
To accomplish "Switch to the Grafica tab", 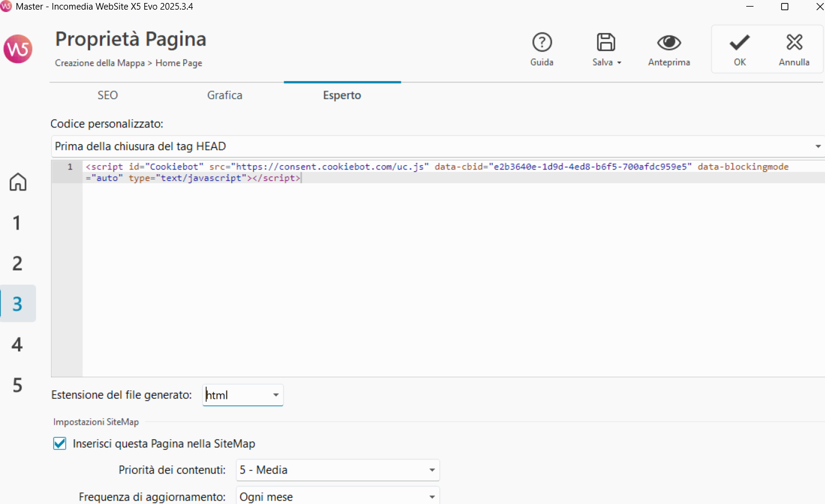I will point(224,95).
